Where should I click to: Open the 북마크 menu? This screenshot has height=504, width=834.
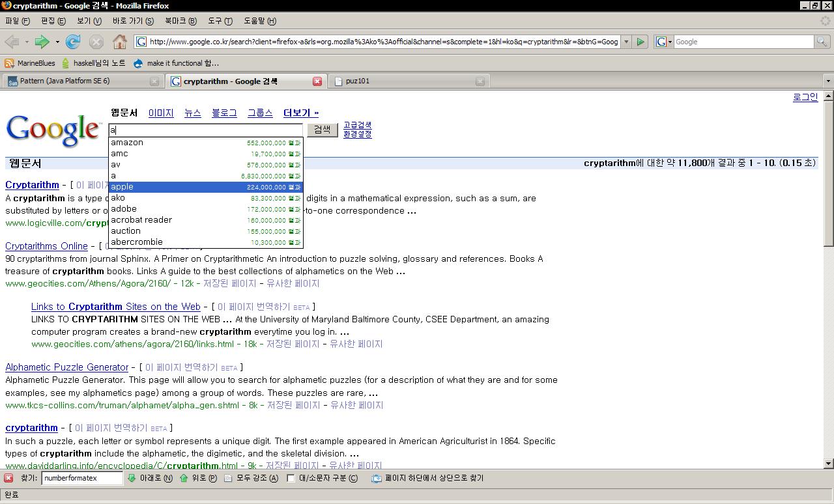[x=180, y=21]
